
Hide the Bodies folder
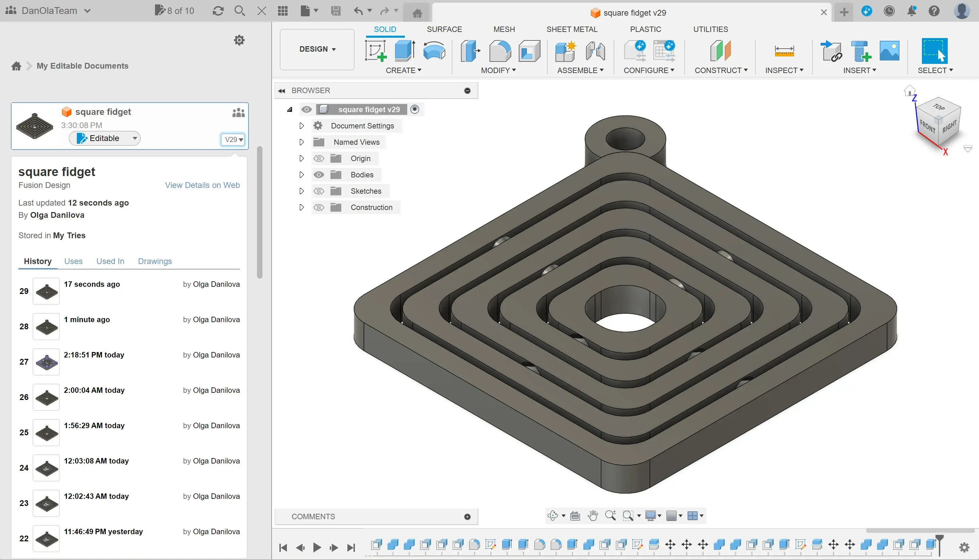(319, 175)
